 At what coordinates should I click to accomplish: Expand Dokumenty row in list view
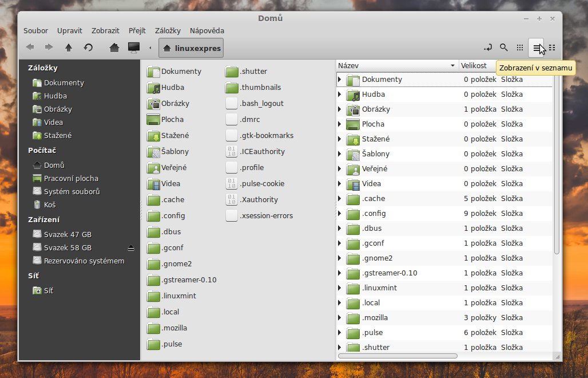pyautogui.click(x=340, y=79)
